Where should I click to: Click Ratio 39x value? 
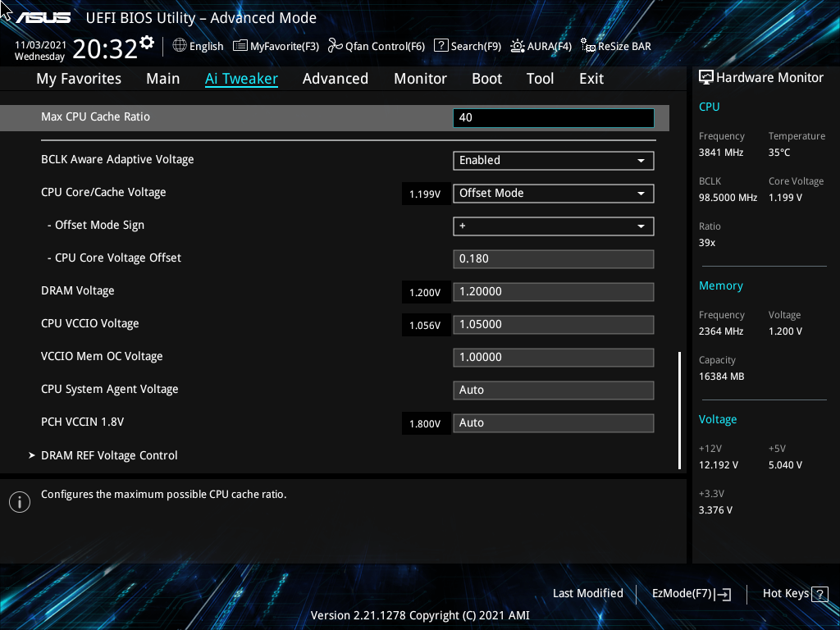(707, 243)
